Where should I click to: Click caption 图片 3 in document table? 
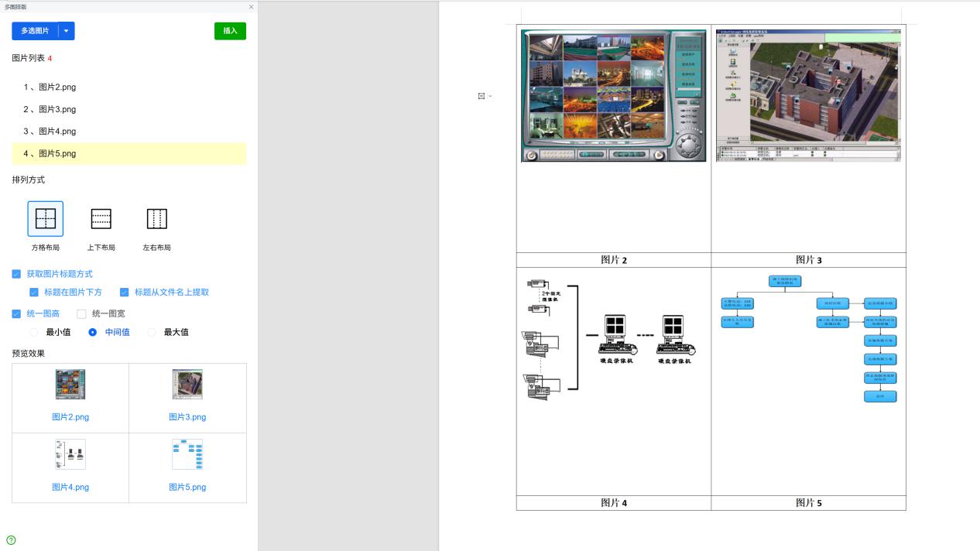(809, 260)
